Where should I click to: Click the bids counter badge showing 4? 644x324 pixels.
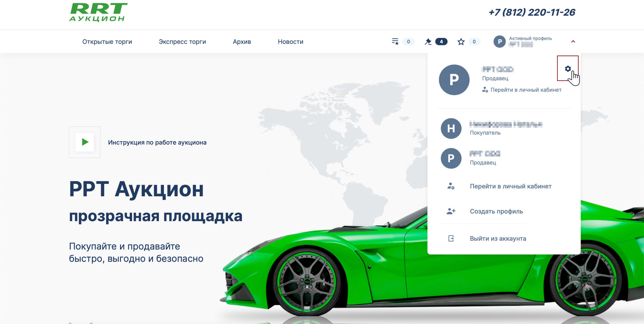[441, 41]
